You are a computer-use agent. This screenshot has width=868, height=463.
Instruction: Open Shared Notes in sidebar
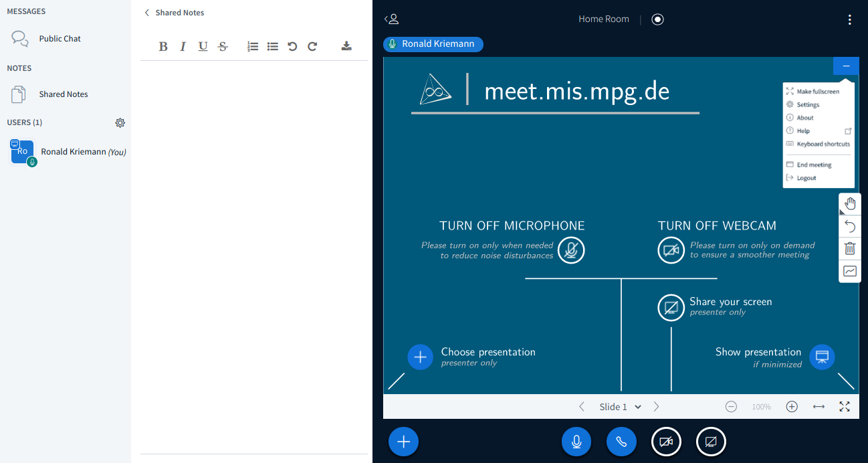65,94
